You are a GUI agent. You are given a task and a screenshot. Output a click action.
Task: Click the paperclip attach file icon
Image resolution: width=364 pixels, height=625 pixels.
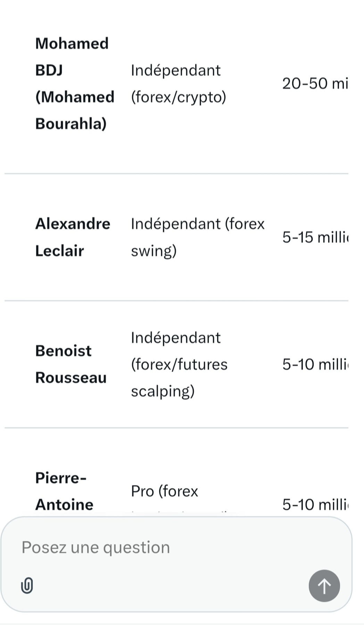pyautogui.click(x=27, y=585)
